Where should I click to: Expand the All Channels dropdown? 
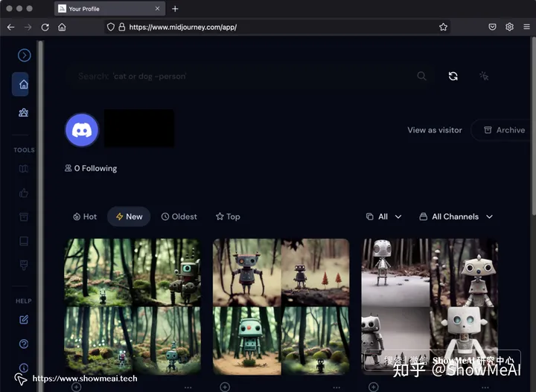click(x=456, y=216)
